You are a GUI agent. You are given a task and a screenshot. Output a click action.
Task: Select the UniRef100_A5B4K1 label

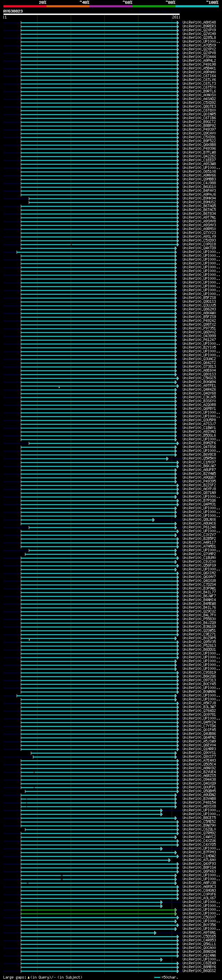coord(199,68)
